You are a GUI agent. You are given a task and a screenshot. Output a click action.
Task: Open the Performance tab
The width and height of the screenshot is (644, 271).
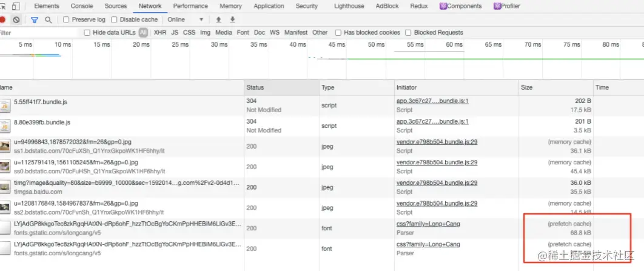(x=190, y=6)
